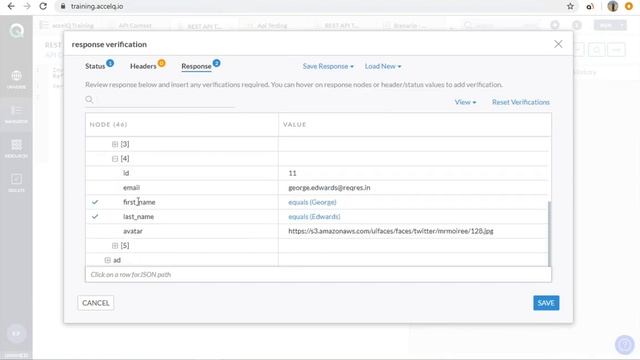
Task: Click the round button at the sidebar bottom
Action: coord(16,333)
